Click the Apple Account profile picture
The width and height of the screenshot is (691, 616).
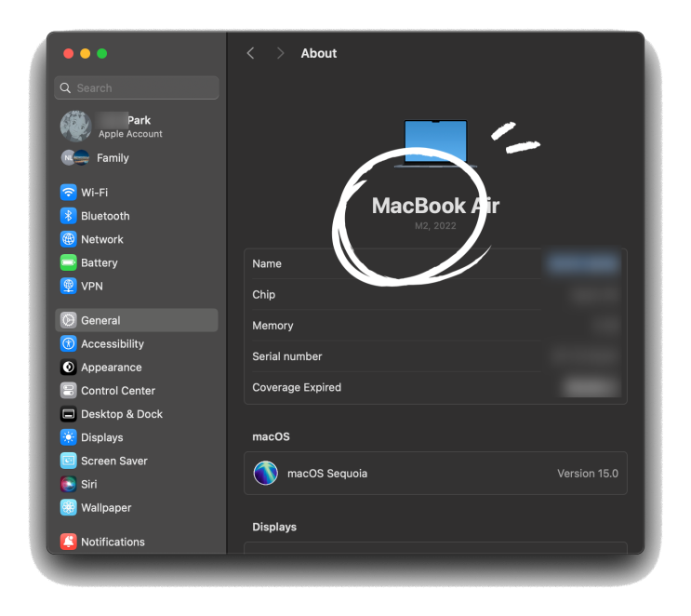(76, 127)
